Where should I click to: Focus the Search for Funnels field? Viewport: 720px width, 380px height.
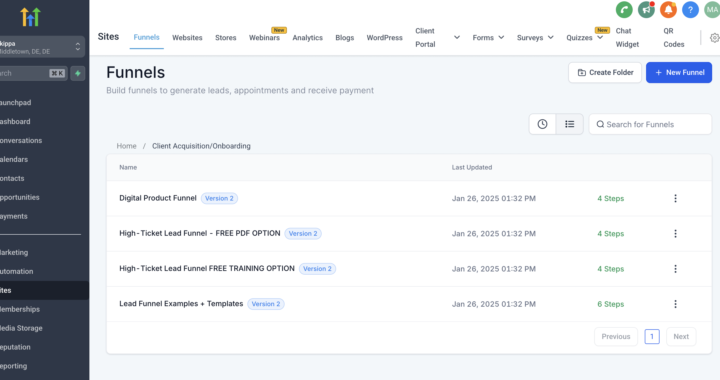click(x=650, y=124)
